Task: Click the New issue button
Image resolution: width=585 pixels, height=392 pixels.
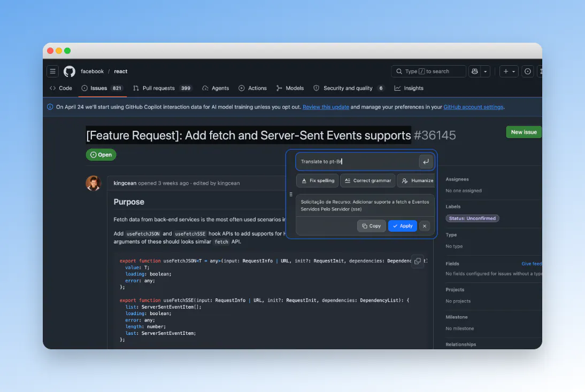Action: 524,132
